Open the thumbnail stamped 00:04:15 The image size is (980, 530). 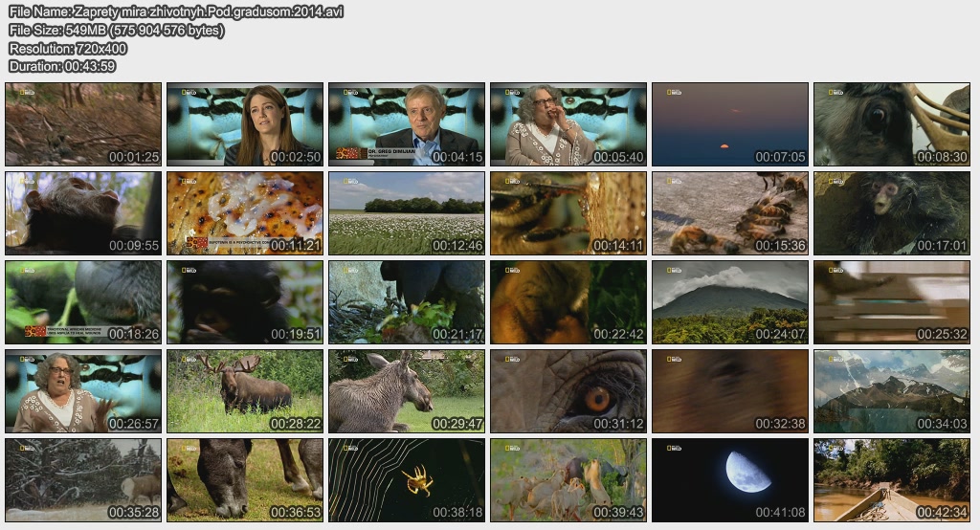tap(407, 123)
